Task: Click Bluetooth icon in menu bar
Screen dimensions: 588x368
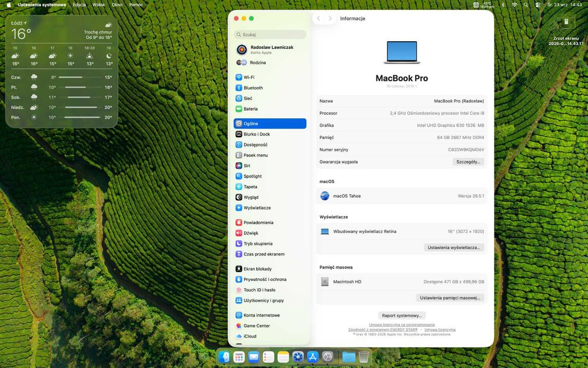Action: pos(503,5)
